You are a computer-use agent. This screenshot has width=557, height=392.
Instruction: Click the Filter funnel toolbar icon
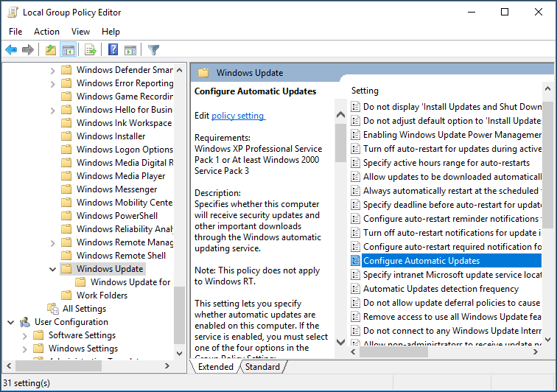(153, 50)
